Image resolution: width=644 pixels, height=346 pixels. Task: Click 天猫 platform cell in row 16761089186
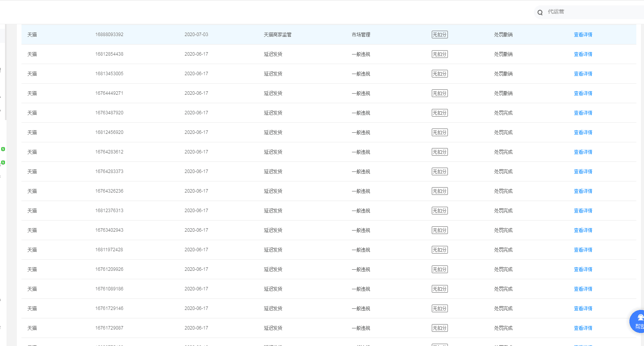[32, 289]
